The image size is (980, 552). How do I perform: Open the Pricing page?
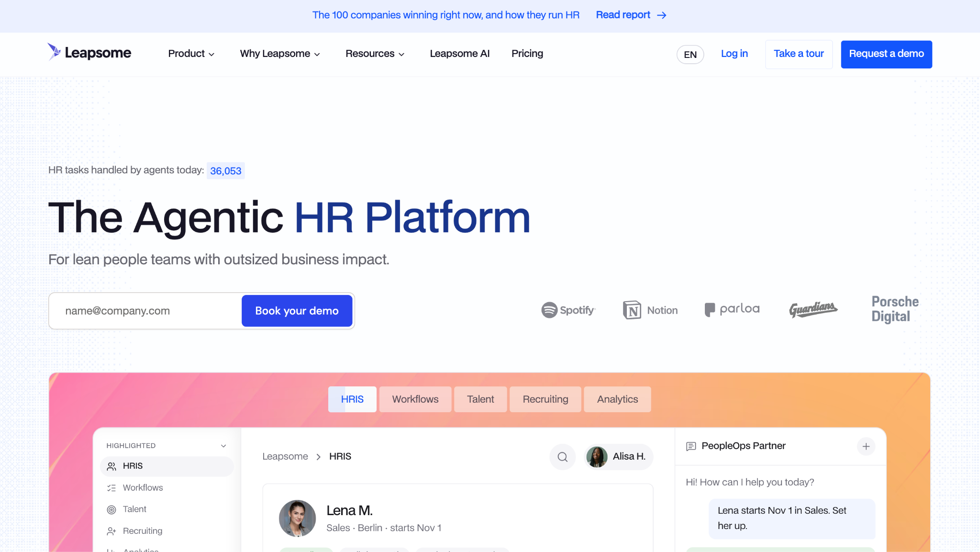(x=527, y=54)
